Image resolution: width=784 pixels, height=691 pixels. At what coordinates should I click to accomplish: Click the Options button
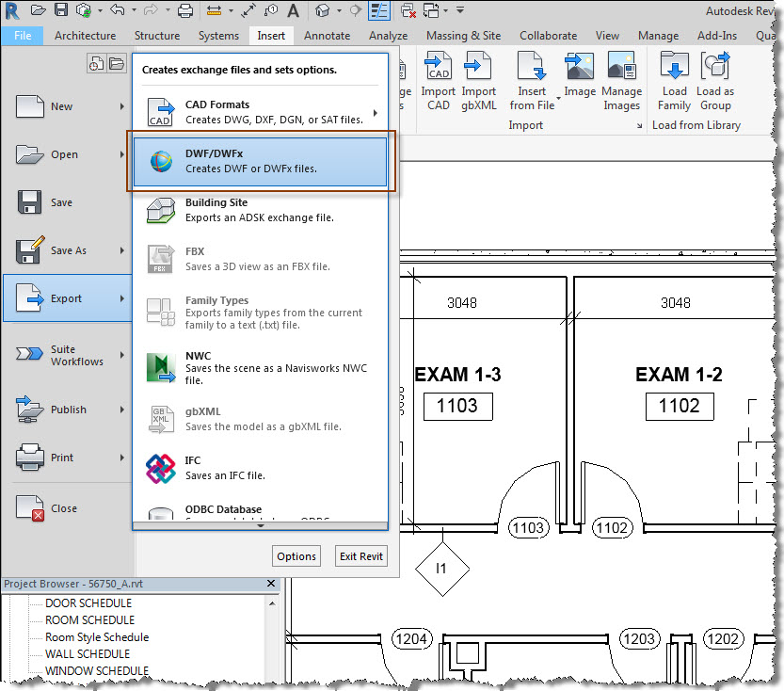point(296,555)
